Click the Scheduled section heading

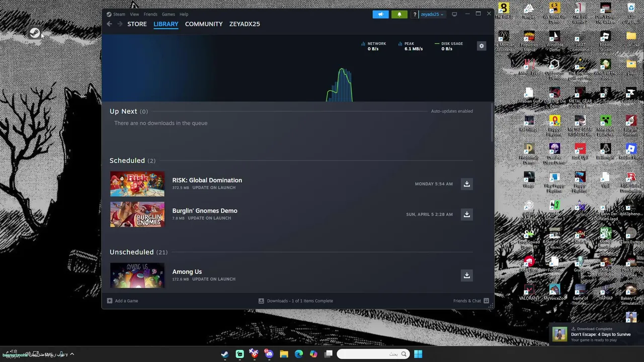[127, 160]
